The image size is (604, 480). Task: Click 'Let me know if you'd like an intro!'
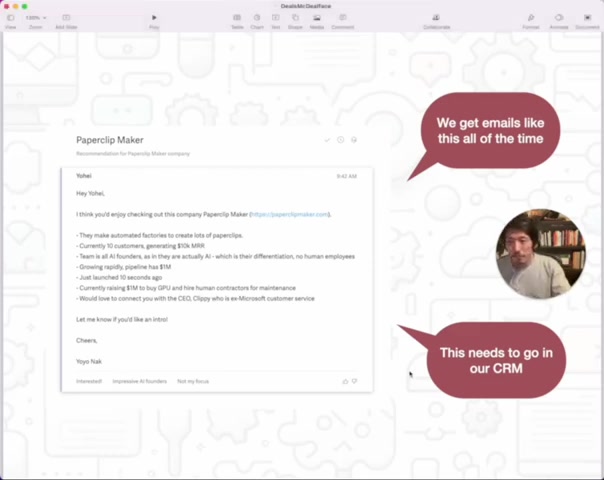coord(122,319)
